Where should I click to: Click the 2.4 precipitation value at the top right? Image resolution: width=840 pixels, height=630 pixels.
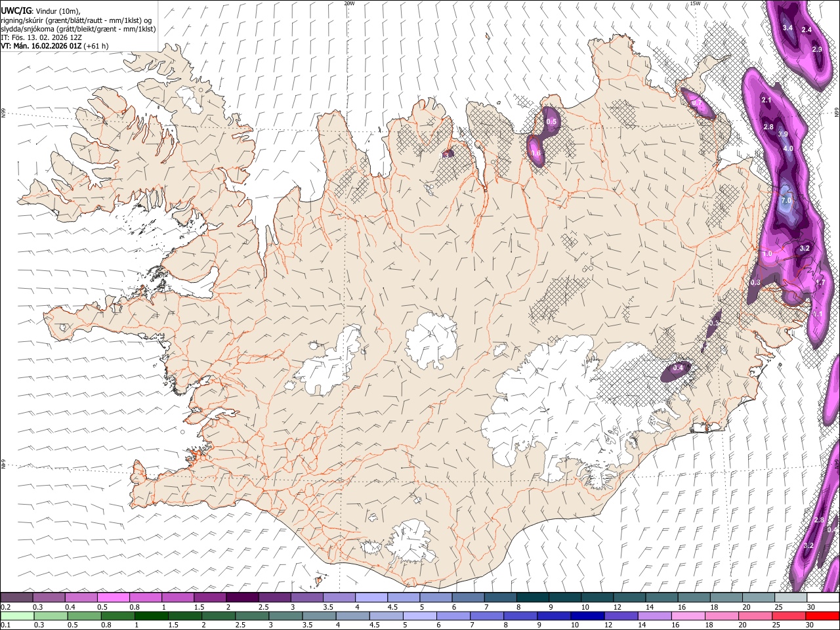pyautogui.click(x=807, y=30)
